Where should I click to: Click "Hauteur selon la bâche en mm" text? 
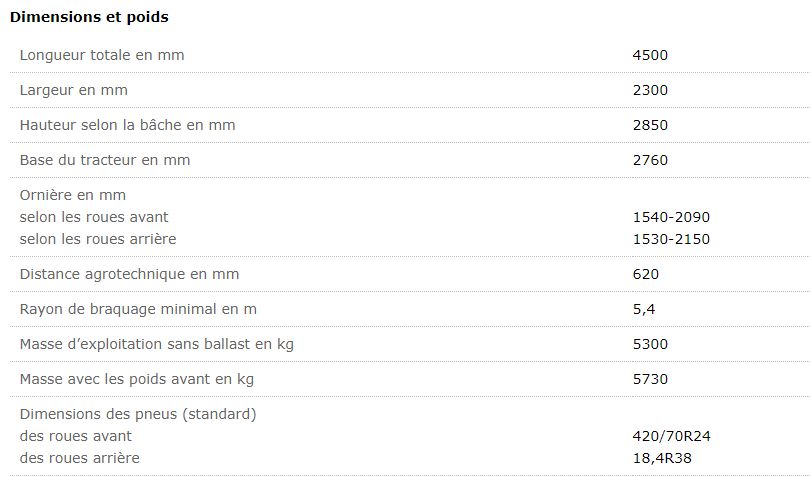pos(128,125)
